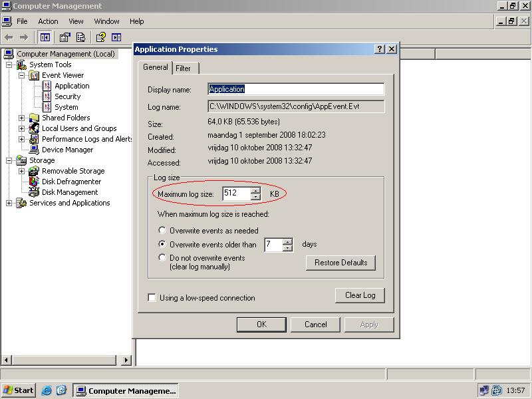Click inside the Display name field
Viewport: 532px width, 399px height.
[293, 88]
